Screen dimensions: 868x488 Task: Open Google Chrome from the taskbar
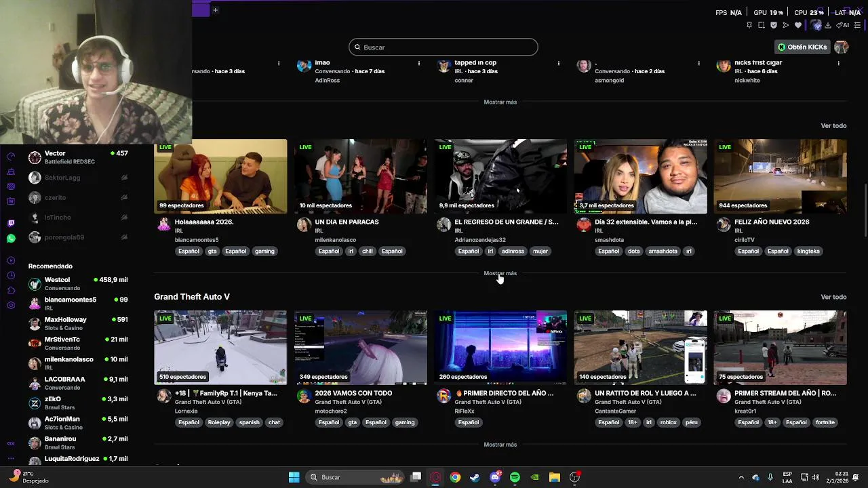point(455,477)
